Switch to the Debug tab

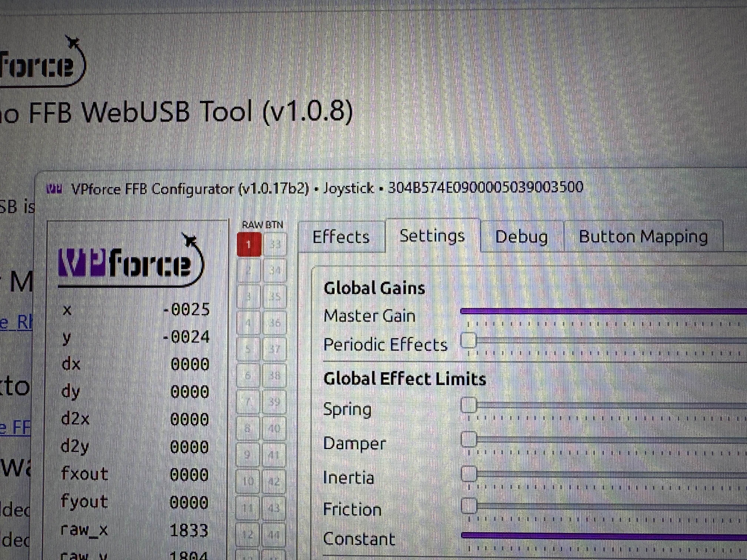coord(521,237)
